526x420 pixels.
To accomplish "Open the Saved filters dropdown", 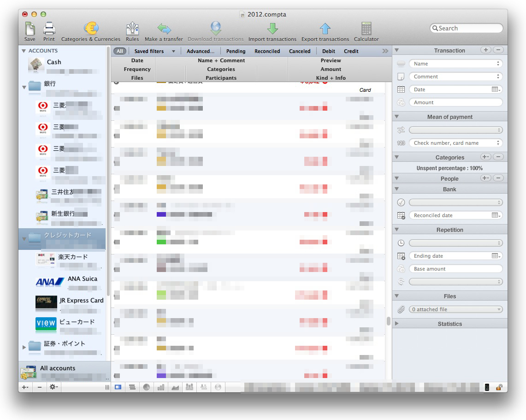I will point(154,51).
